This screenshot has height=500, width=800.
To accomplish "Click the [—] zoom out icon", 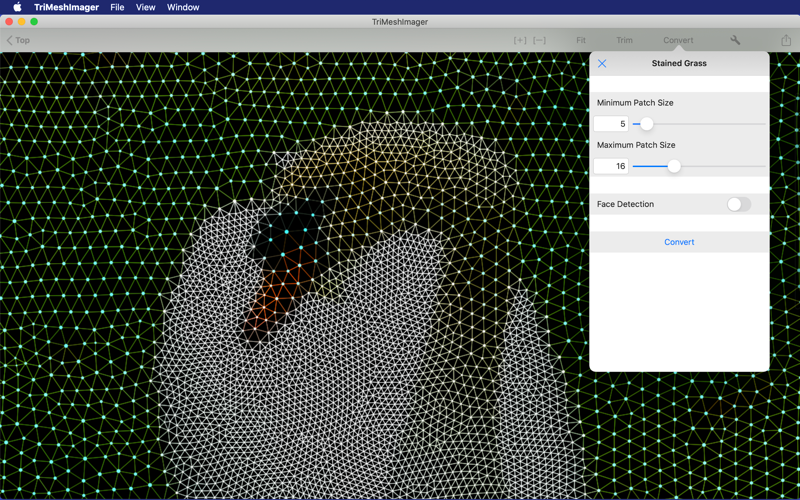I will pyautogui.click(x=539, y=40).
